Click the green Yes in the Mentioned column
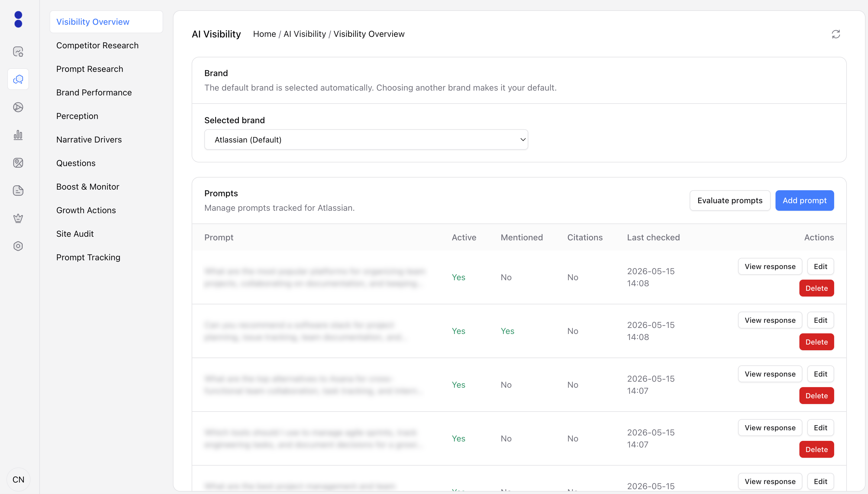This screenshot has width=868, height=494. coord(507,331)
